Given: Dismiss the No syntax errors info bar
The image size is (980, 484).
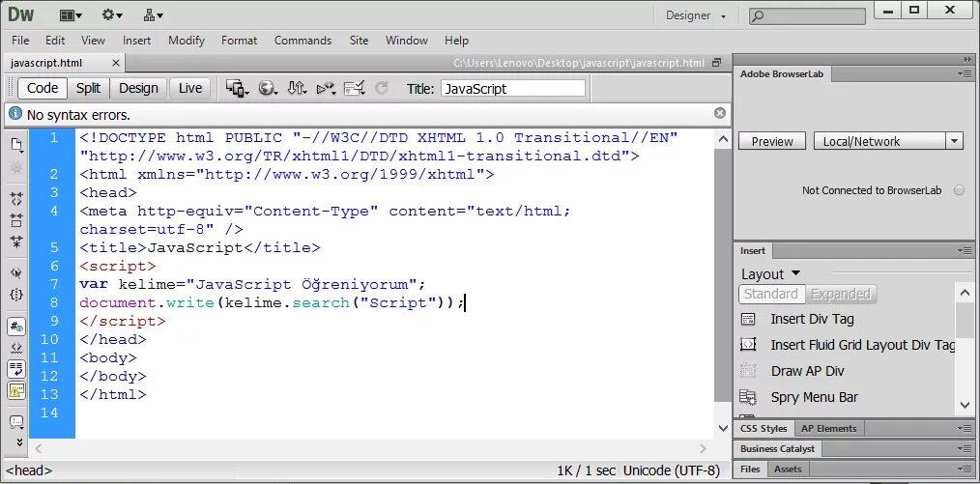Looking at the screenshot, I should [x=720, y=113].
